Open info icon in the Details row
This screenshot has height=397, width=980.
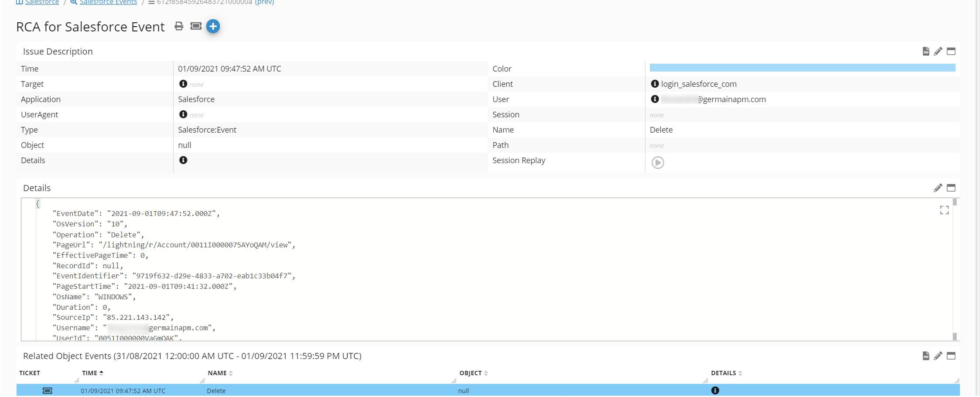183,160
